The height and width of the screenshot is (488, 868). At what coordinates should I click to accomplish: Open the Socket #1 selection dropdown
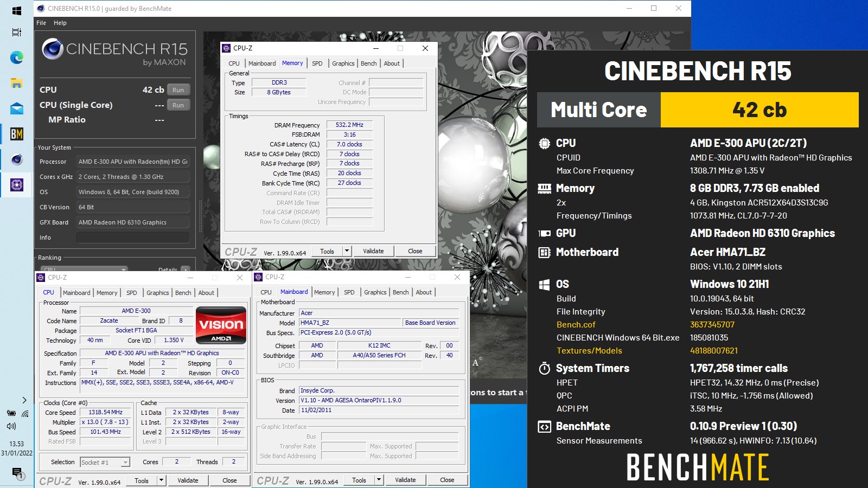[105, 463]
